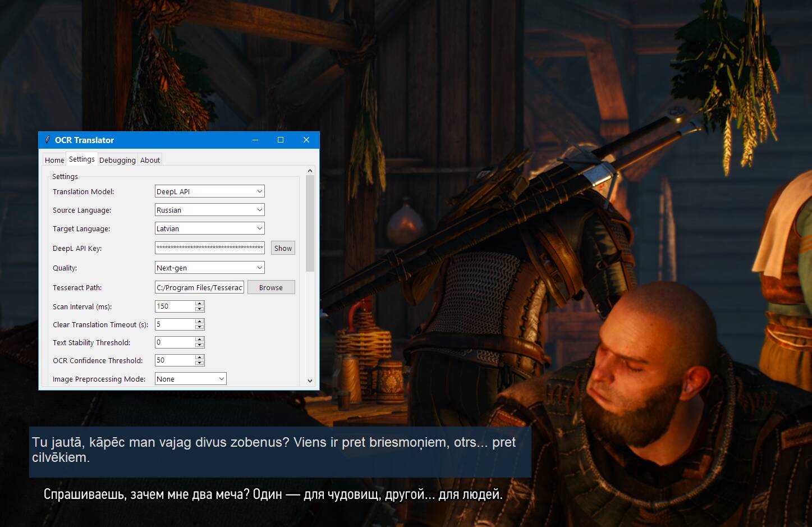Increase Text Stability Threshold value
The image size is (812, 527).
click(x=199, y=340)
